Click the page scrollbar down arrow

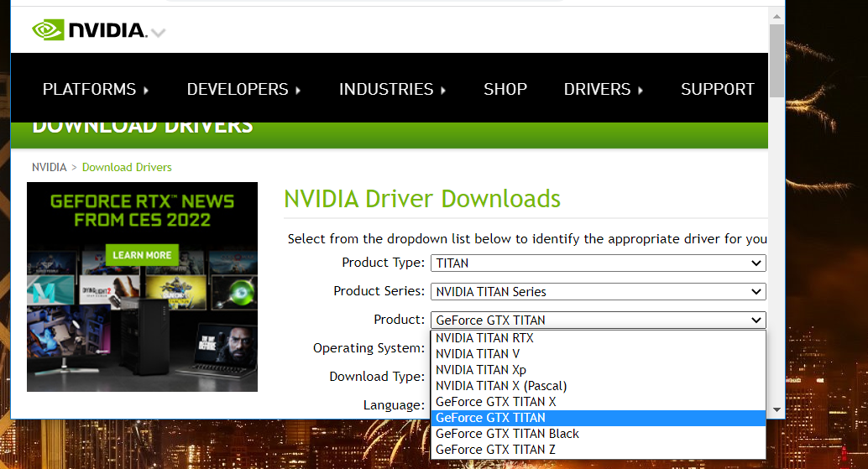[776, 409]
